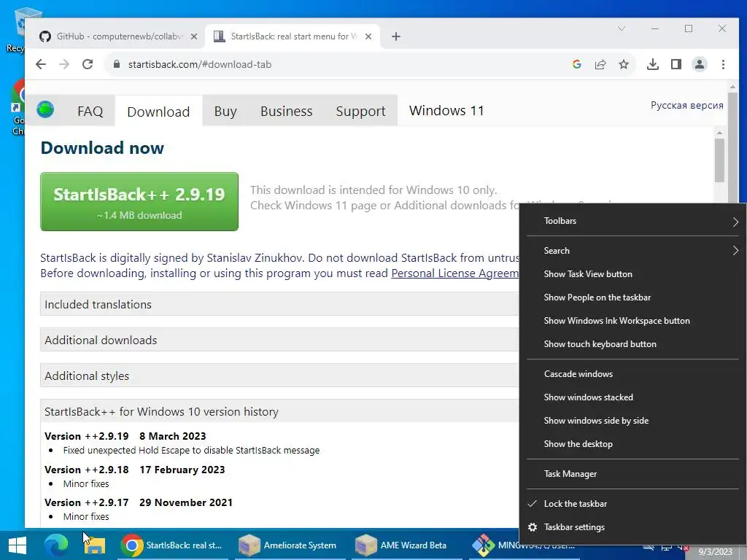Viewport: 747px width, 560px height.
Task: Open Chrome three-dot menu
Action: click(723, 64)
